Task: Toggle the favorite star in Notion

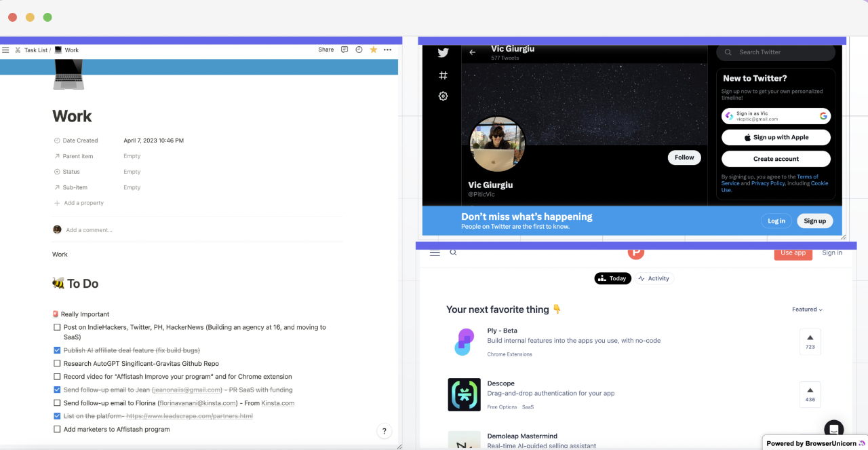Action: point(373,50)
